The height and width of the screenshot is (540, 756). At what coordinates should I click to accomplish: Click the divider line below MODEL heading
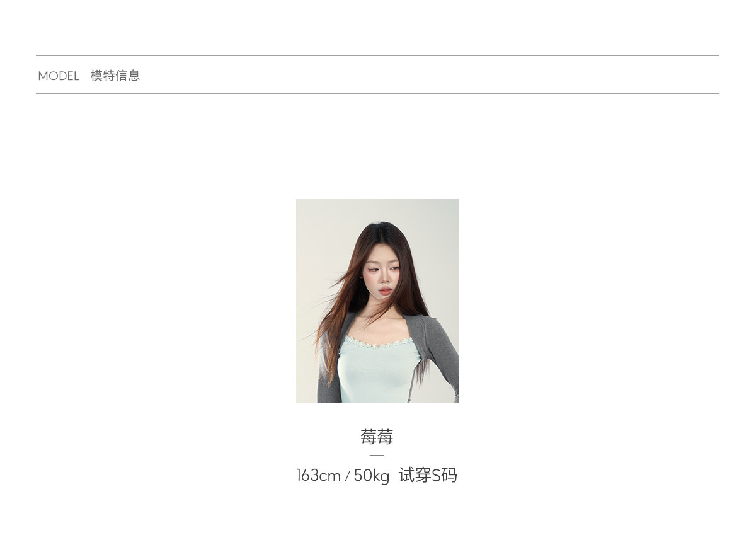point(377,94)
